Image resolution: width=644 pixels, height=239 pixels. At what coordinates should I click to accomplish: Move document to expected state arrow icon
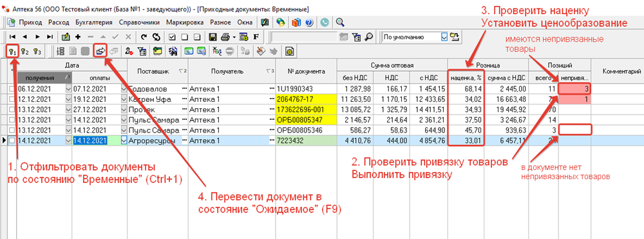coord(100,52)
